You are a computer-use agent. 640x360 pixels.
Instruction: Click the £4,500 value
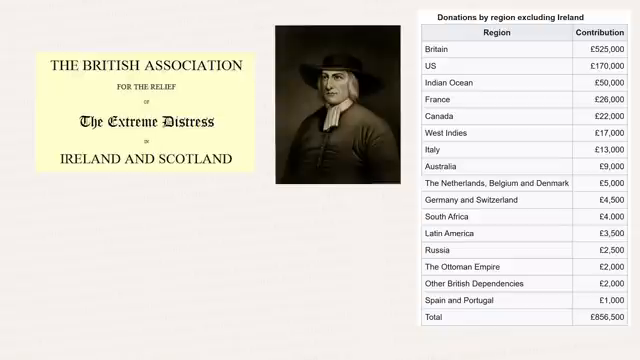(x=611, y=200)
